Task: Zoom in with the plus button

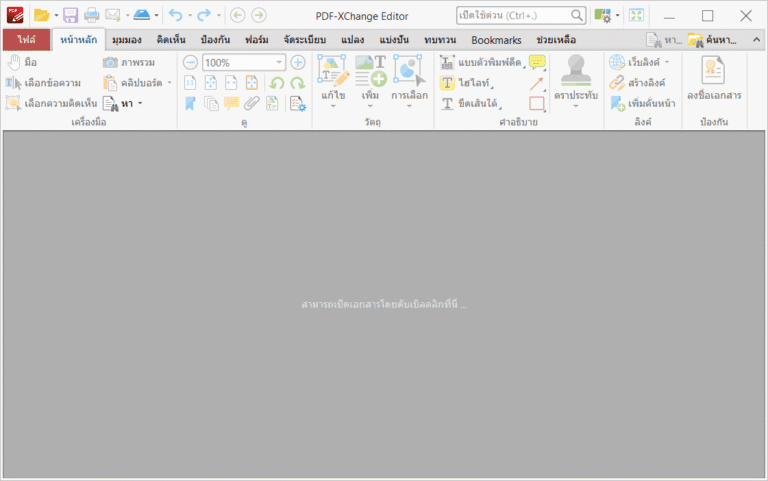Action: tap(298, 62)
